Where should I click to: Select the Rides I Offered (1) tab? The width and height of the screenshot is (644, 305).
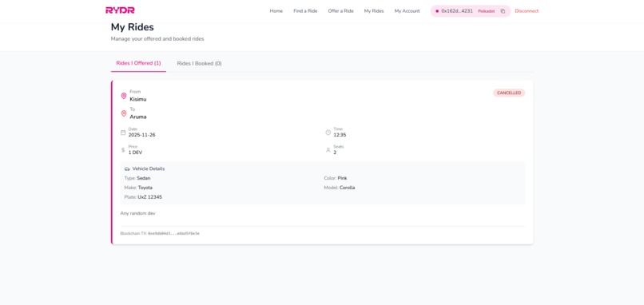[x=138, y=63]
